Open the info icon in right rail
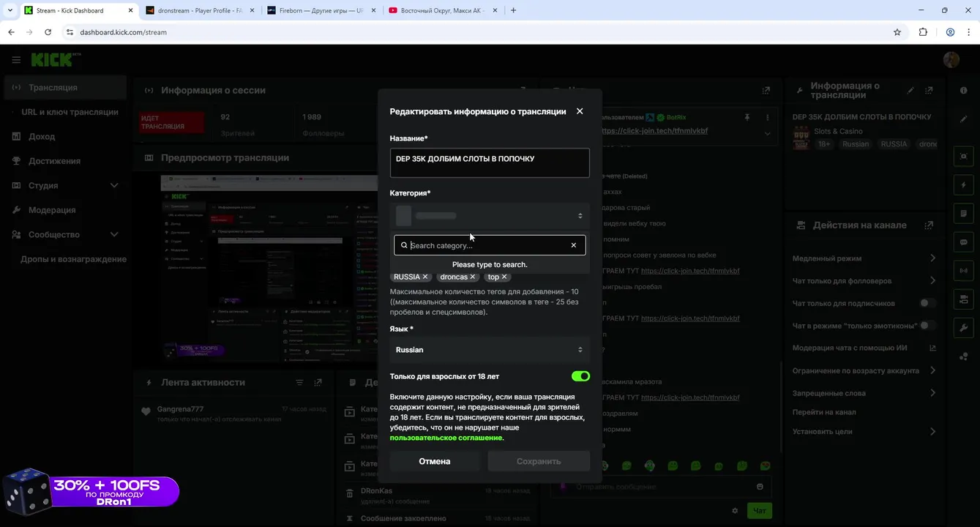The width and height of the screenshot is (980, 527). [x=963, y=90]
